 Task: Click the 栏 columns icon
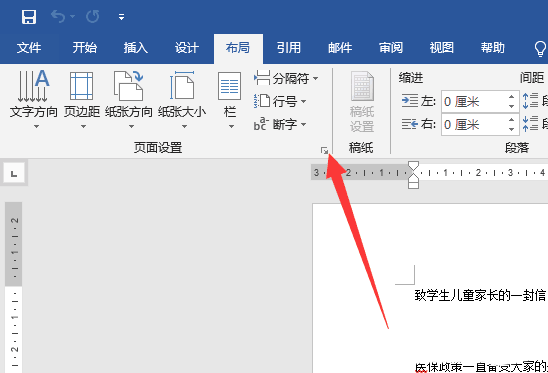click(x=229, y=86)
